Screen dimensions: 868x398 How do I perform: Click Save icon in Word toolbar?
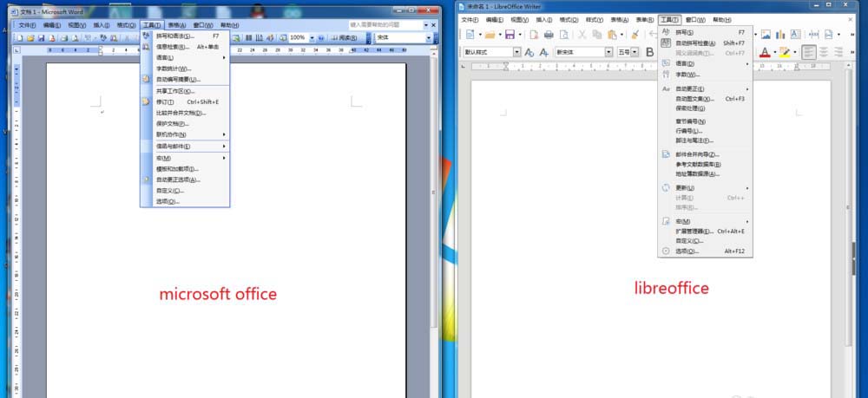[x=41, y=37]
